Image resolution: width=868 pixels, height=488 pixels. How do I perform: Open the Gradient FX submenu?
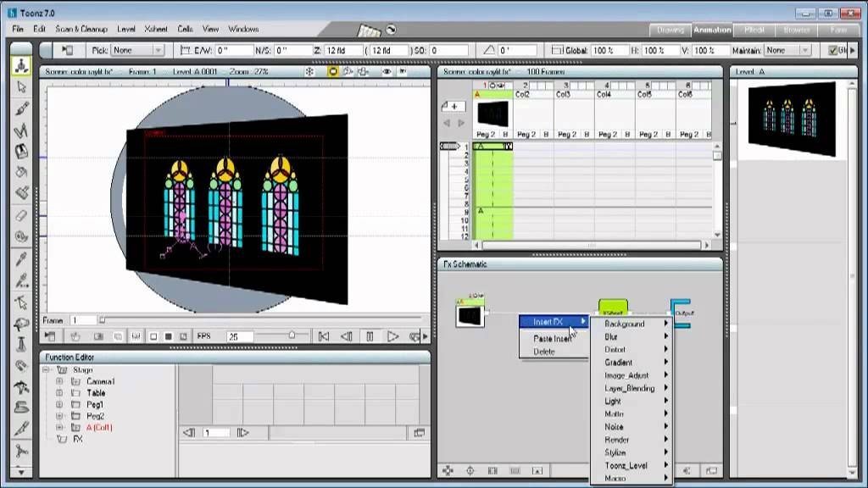632,363
